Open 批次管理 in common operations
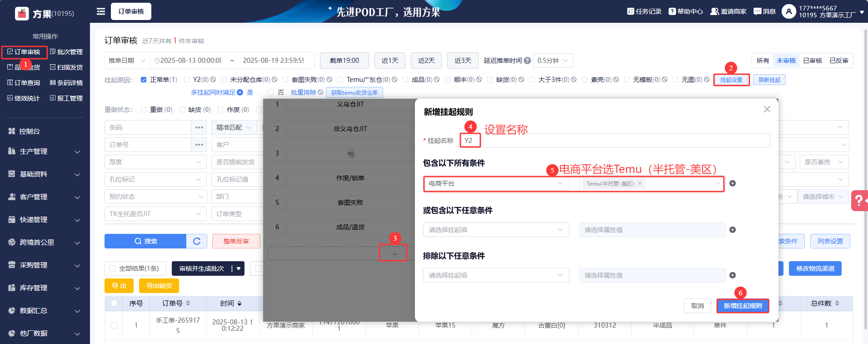Screen dimensions: 868x344 tap(66, 52)
